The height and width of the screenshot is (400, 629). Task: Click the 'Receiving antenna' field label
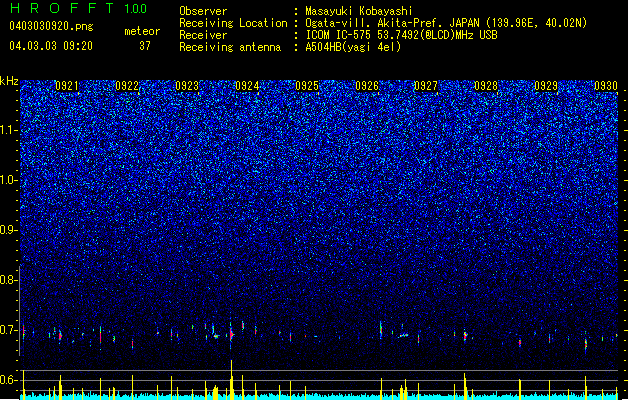pos(230,47)
